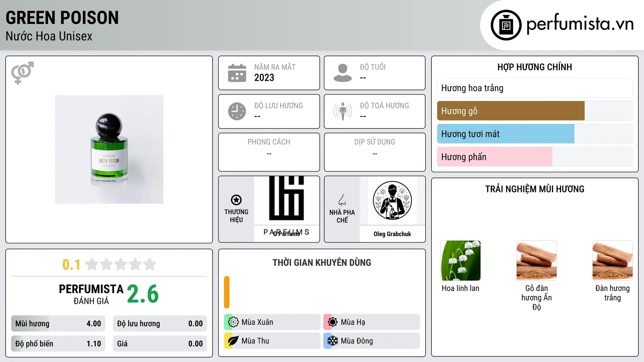Open the Oleg Grabchuk perfumer portrait

[392, 200]
